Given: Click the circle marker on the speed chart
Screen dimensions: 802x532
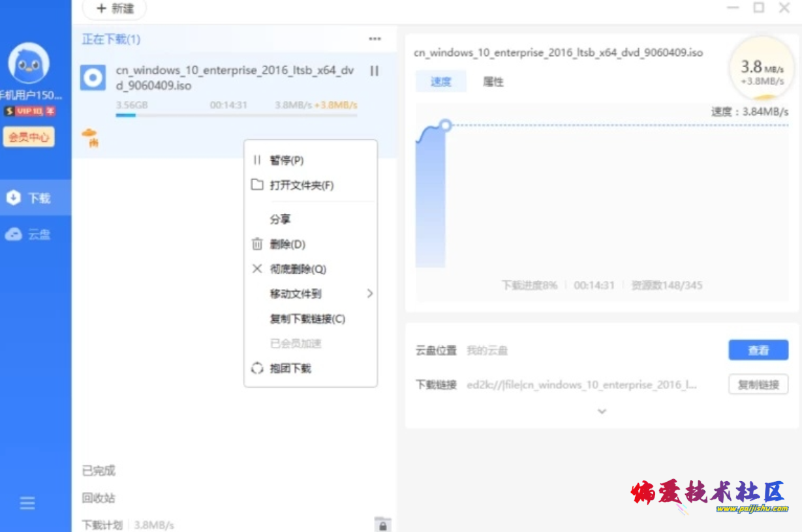Looking at the screenshot, I should pos(446,125).
